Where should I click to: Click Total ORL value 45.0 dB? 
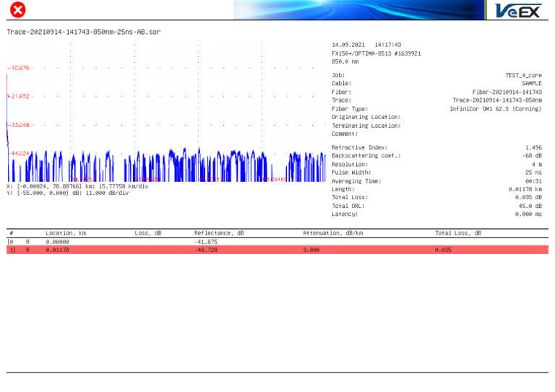coord(530,206)
